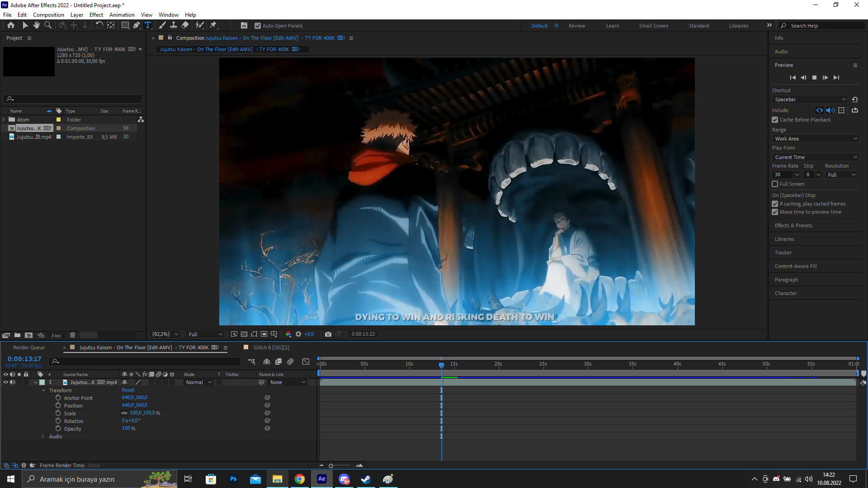The height and width of the screenshot is (488, 868).
Task: Enable Motion Blur for the timeline
Action: click(291, 361)
